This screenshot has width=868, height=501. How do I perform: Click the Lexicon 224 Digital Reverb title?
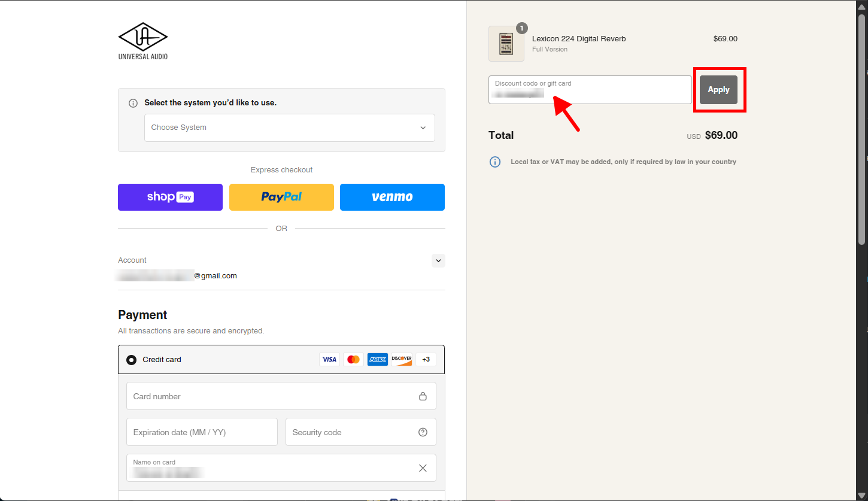point(579,39)
